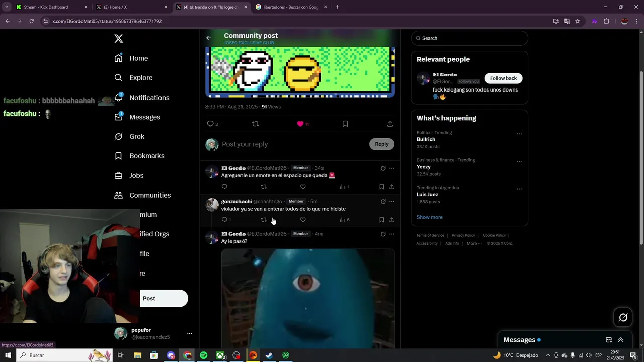Screen dimensions: 644x362
Task: Open more options on gonzachachi's comment
Action: click(x=392, y=202)
